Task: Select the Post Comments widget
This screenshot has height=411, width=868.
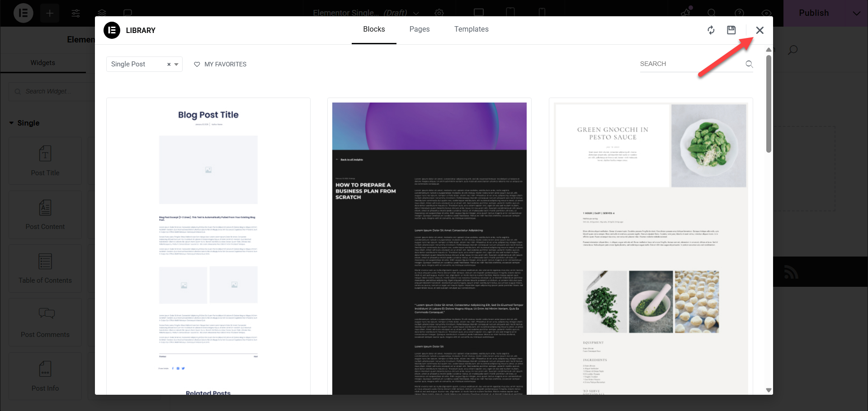Action: [x=45, y=322]
